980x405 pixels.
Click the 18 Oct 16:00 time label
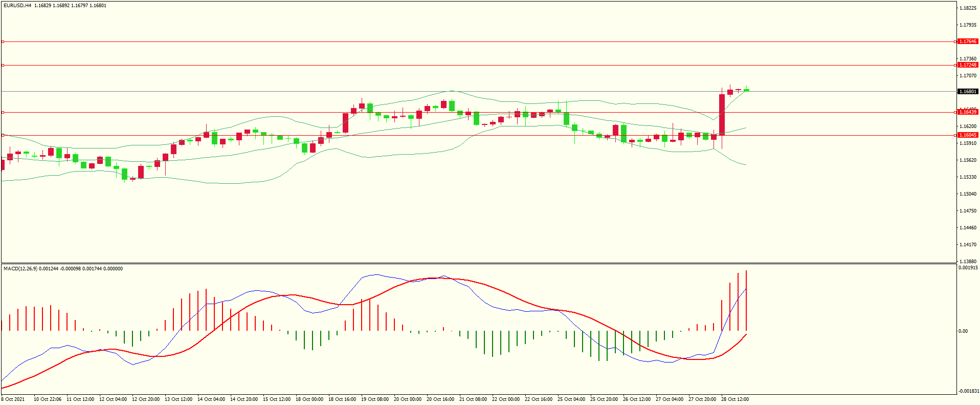pos(342,399)
